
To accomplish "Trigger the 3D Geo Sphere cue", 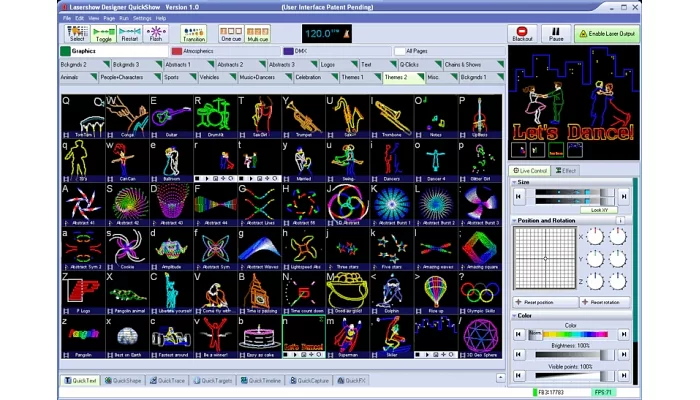I will (x=480, y=337).
